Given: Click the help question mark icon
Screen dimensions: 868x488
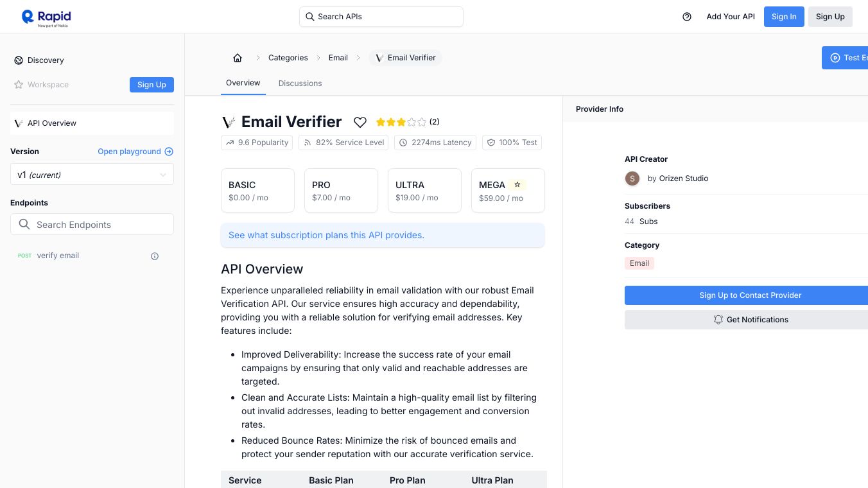Looking at the screenshot, I should click(x=687, y=17).
